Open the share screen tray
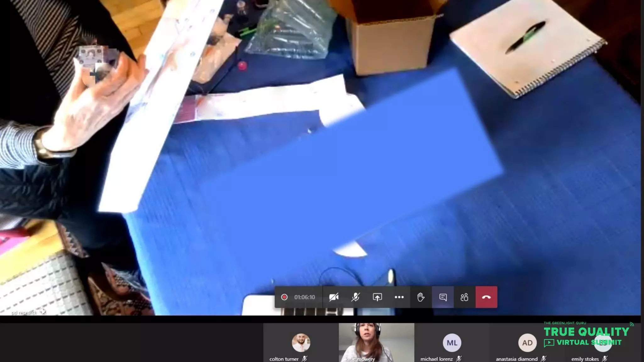This screenshot has width=644, height=362. (x=377, y=297)
